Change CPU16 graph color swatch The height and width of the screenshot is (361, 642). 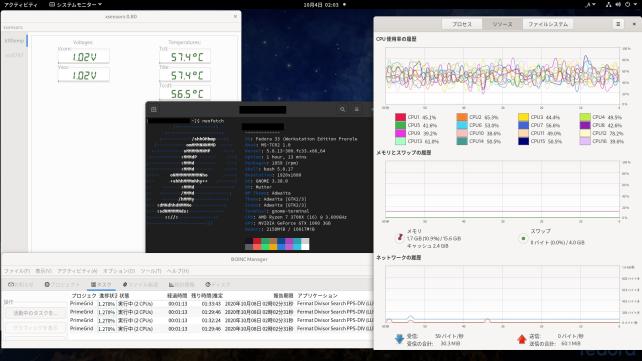pyautogui.click(x=585, y=141)
